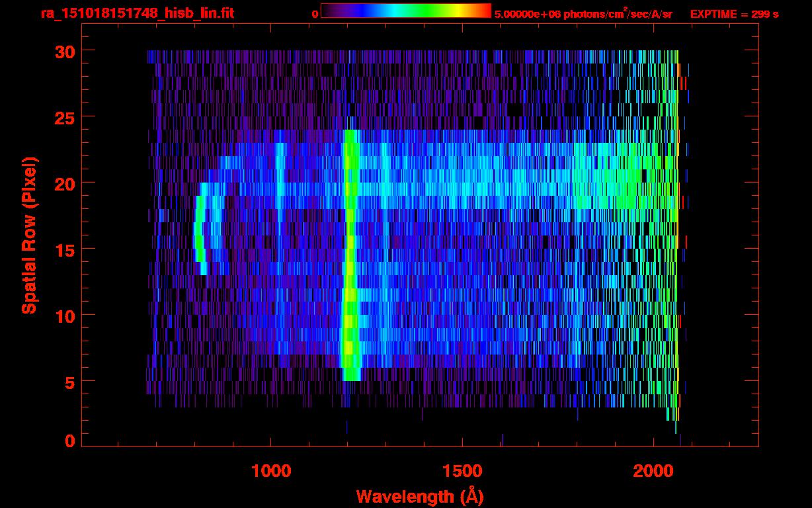Click the EXPTIME = 299 s label
812x508 pixels.
click(x=734, y=14)
